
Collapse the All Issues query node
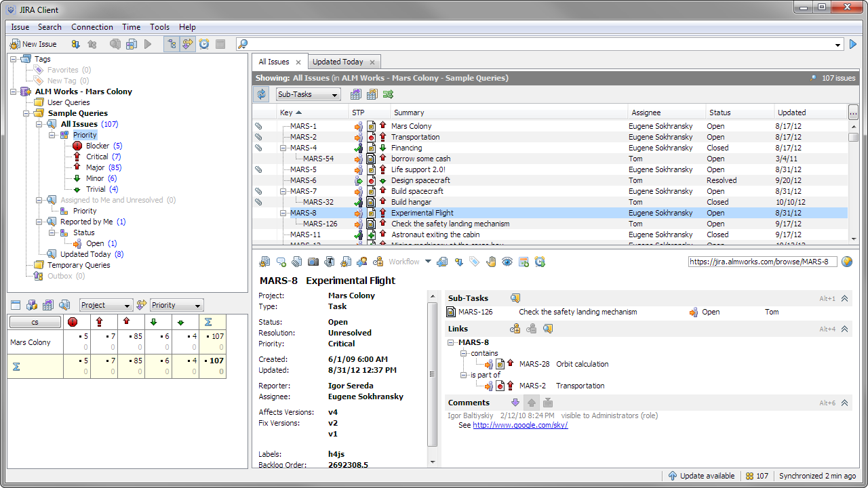39,124
